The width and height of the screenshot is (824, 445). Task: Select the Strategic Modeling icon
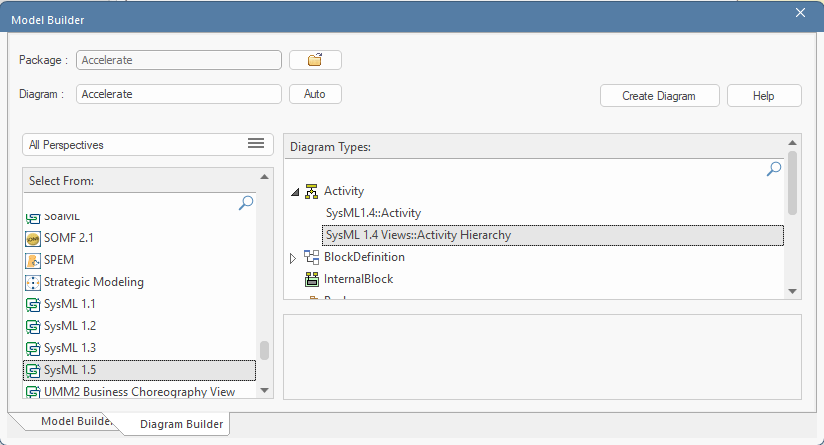[x=33, y=282]
